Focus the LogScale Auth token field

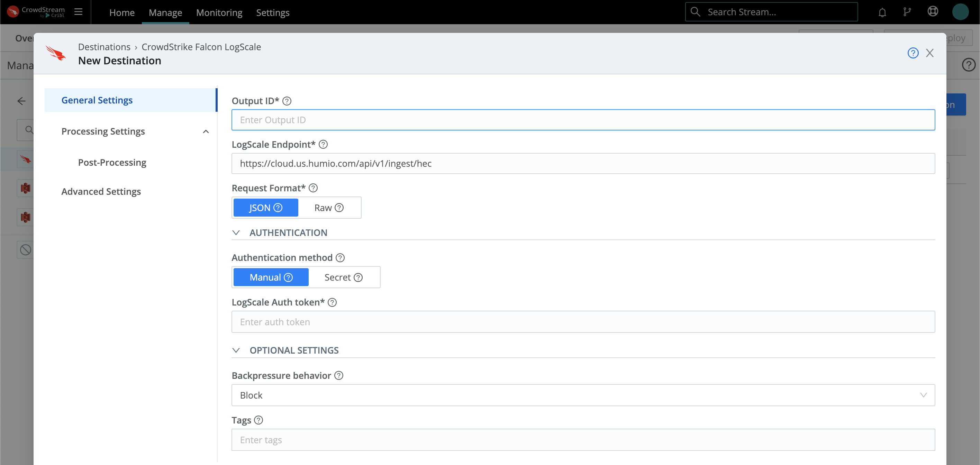coord(583,322)
